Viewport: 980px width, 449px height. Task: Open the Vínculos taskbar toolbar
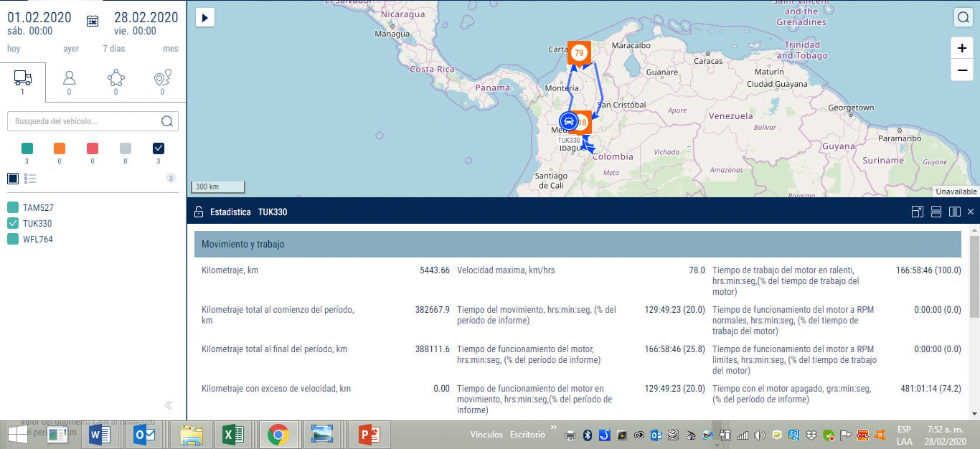486,435
